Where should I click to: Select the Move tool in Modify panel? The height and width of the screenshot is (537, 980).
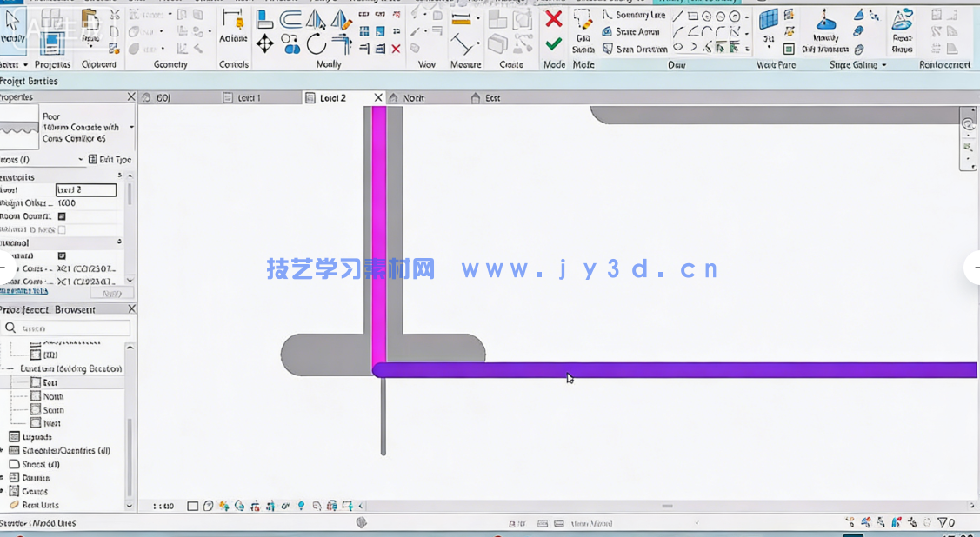[264, 43]
